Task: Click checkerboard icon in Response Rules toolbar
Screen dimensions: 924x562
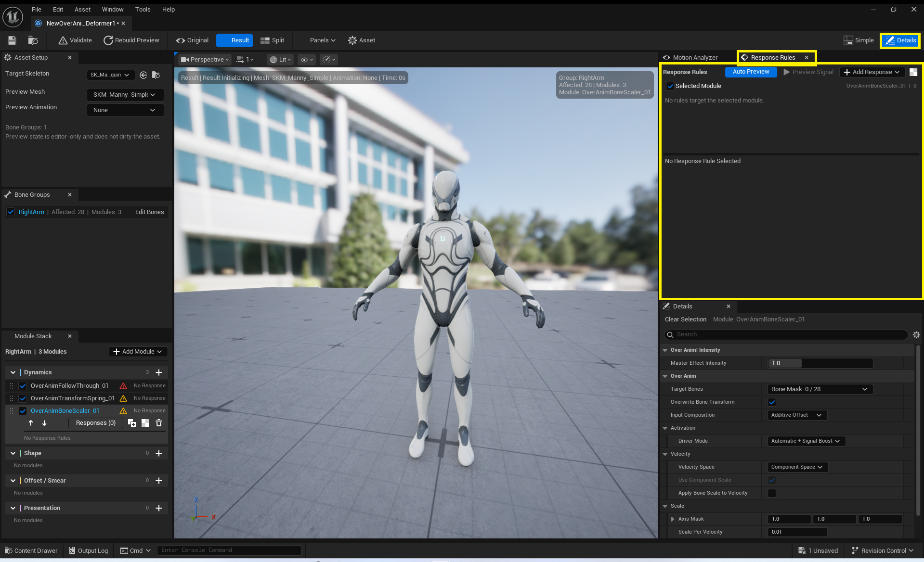Action: (x=913, y=72)
